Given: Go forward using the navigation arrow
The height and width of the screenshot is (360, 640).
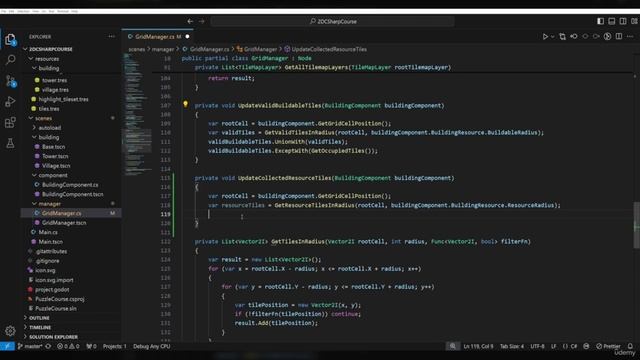Looking at the screenshot, I should click(202, 21).
